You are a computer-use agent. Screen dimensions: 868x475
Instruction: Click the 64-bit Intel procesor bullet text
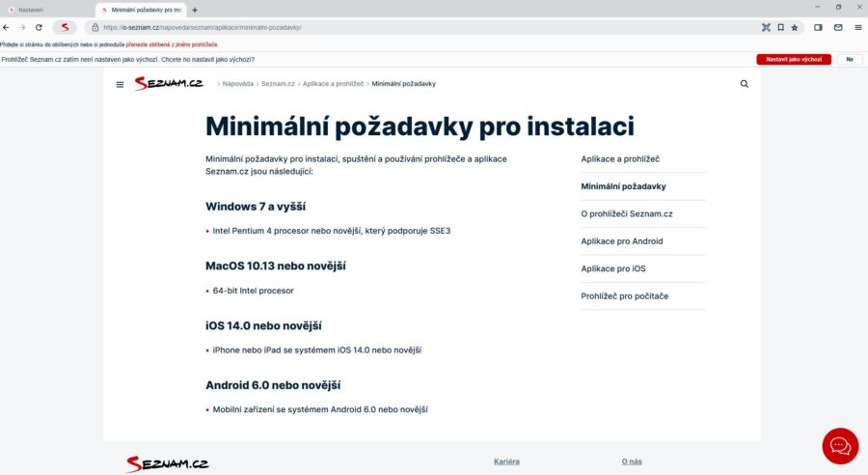point(253,291)
